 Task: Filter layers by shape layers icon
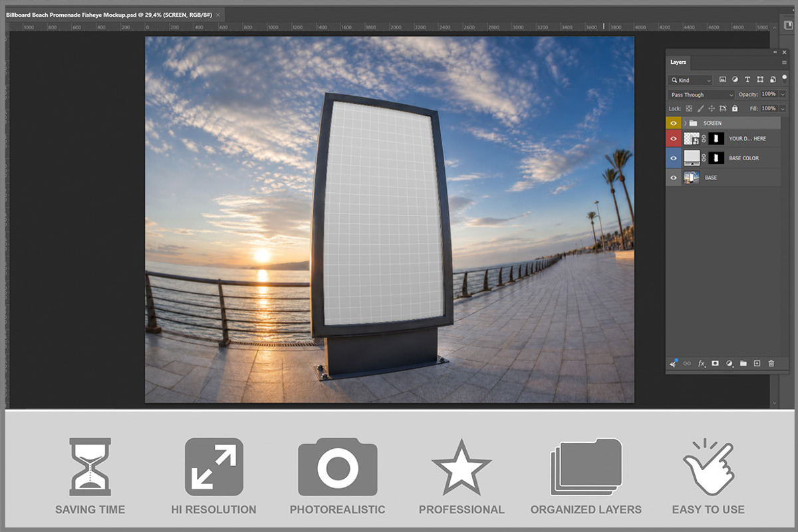coord(760,79)
